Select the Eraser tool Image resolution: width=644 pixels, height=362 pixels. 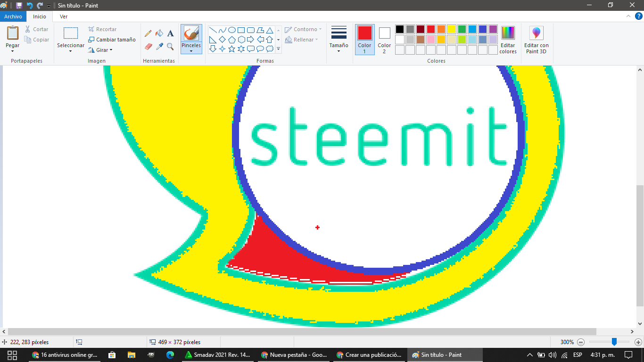pos(148,47)
